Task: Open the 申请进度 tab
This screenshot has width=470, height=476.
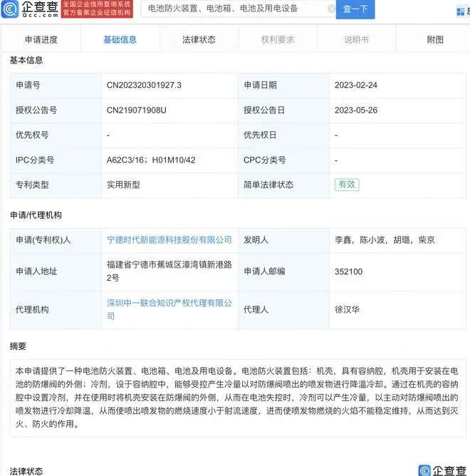Action: click(x=41, y=40)
